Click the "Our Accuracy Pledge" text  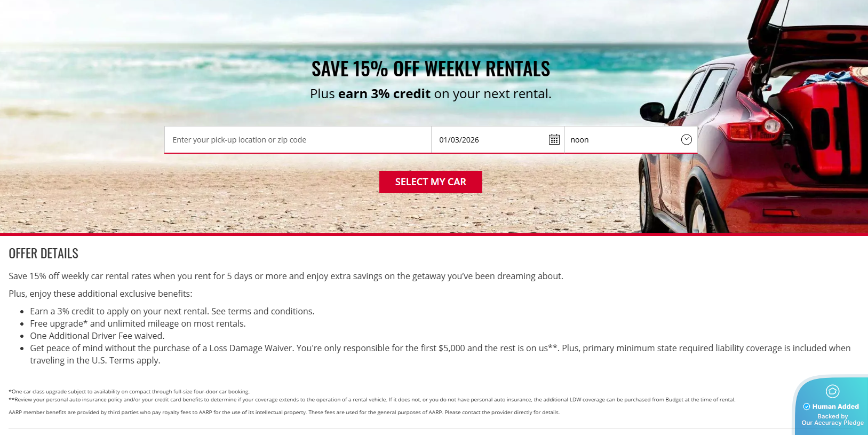tap(832, 423)
